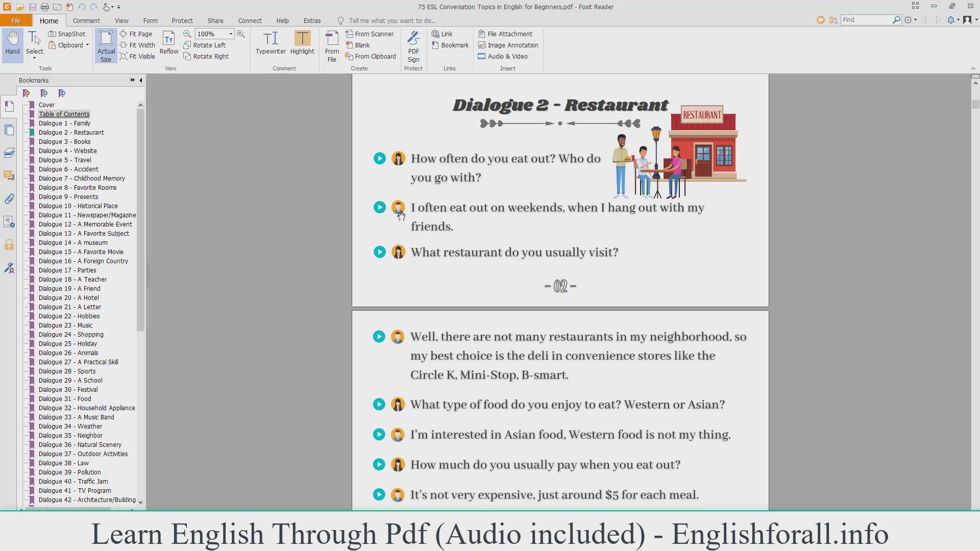Screen dimensions: 980x551
Task: Play audio for 'What restaurant do you usually visit?'
Action: [x=379, y=252]
